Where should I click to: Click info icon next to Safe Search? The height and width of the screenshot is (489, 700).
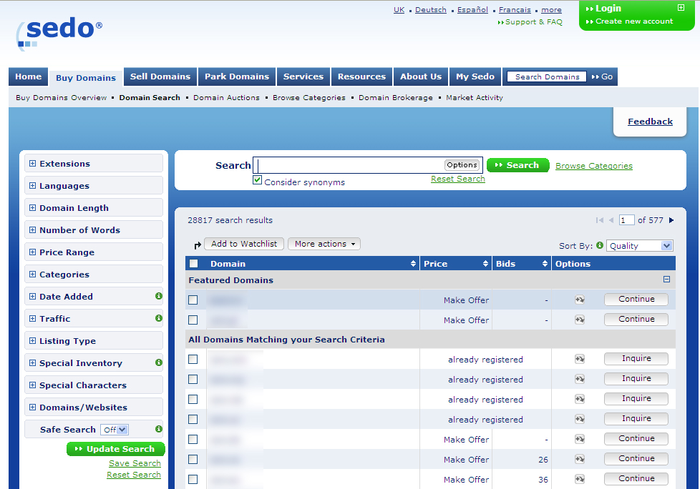coord(158,429)
